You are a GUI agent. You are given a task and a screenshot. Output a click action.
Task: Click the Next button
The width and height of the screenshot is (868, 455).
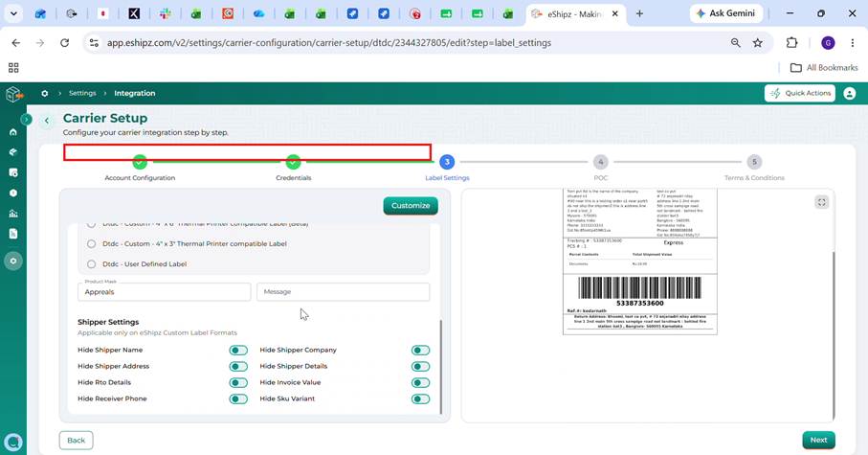(819, 440)
